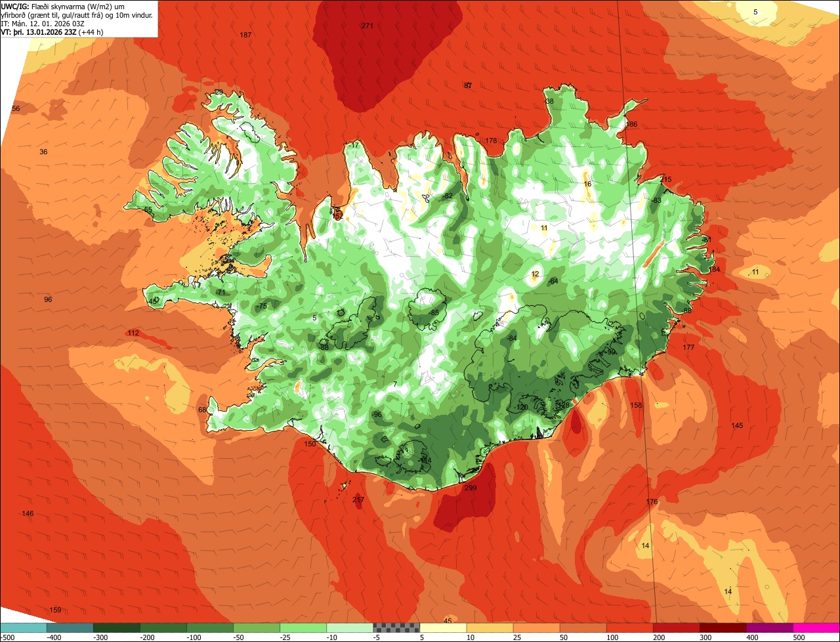Click the flux value 271 north of Iceland

(x=367, y=26)
